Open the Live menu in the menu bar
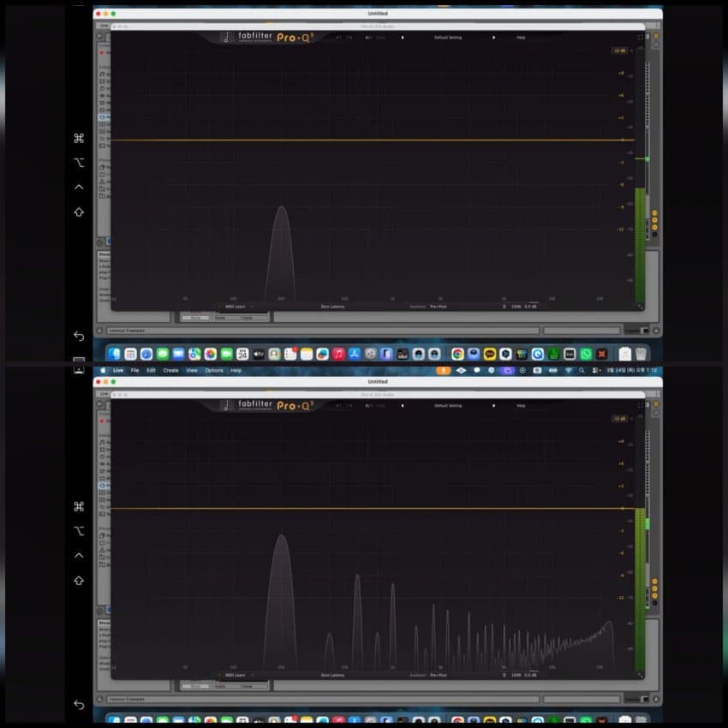This screenshot has width=728, height=728. [118, 370]
